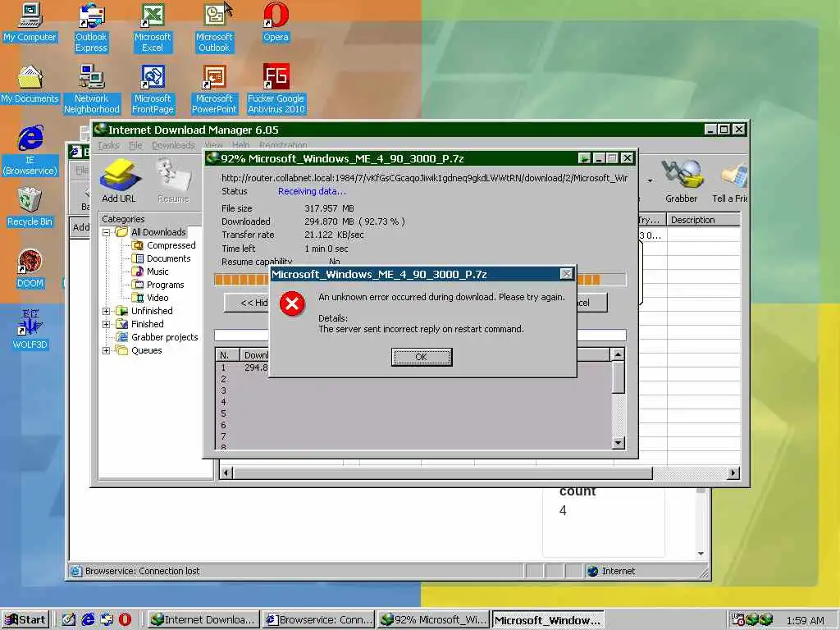This screenshot has height=630, width=840.
Task: Open the Recycle Bin icon
Action: (30, 208)
